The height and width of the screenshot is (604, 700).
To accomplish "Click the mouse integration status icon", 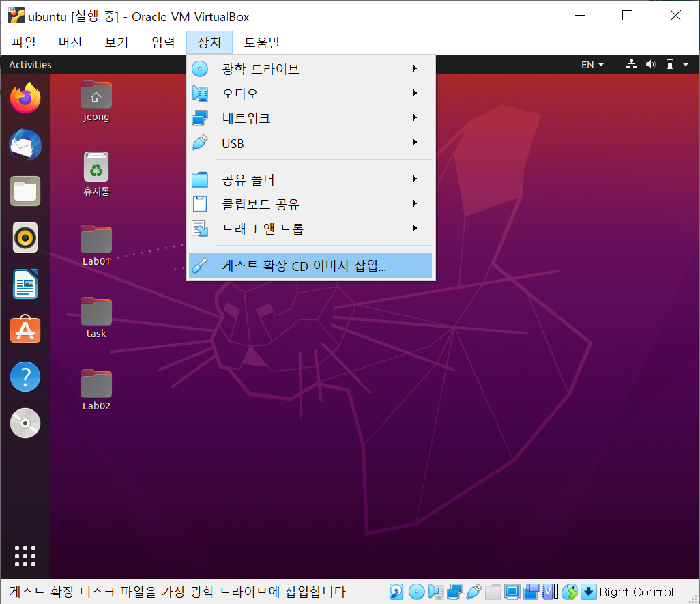I will pyautogui.click(x=570, y=592).
